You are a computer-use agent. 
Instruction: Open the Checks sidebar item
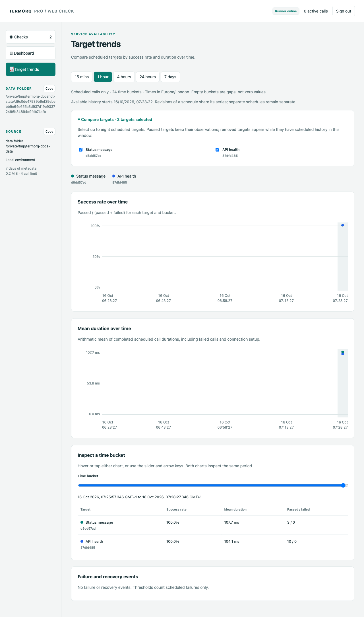(x=30, y=37)
